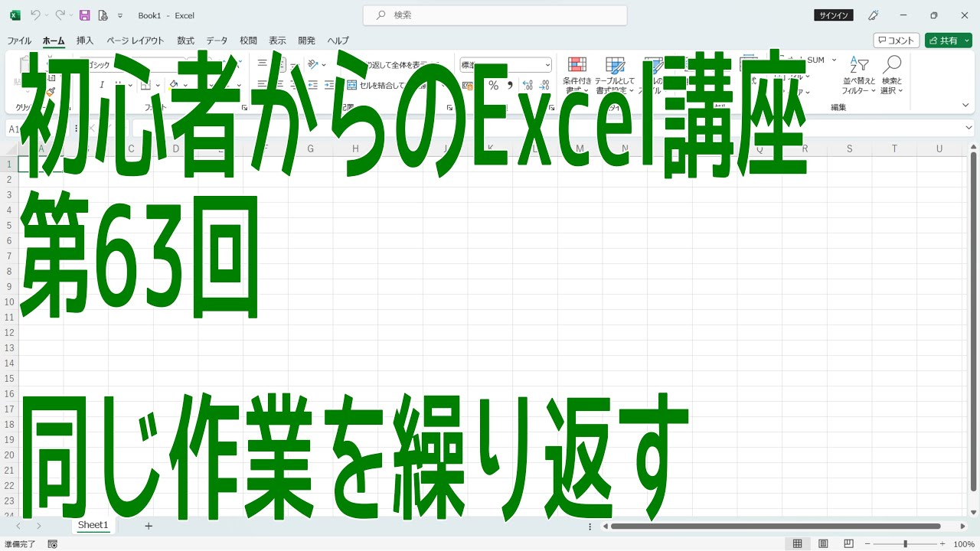
Task: Click decrease decimal icon
Action: click(x=544, y=86)
